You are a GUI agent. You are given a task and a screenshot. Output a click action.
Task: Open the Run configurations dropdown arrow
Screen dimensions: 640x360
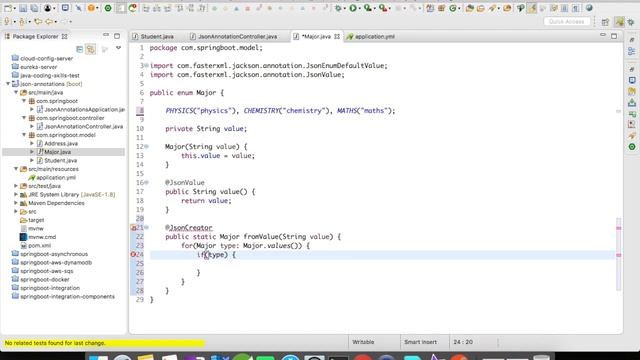[x=360, y=8]
